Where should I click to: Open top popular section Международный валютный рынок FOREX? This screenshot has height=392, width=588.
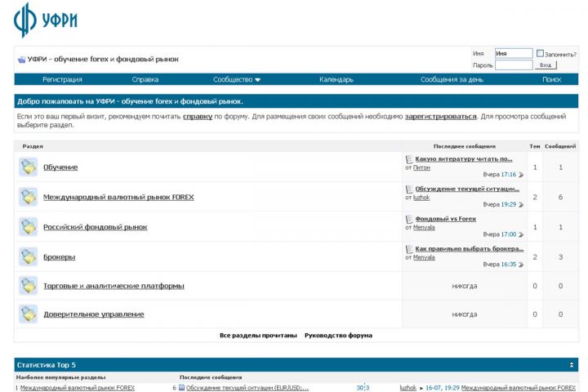78,388
